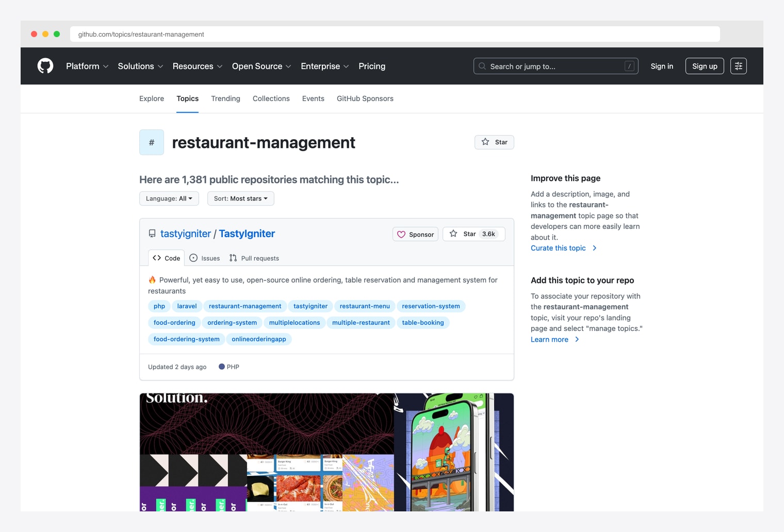Expand the Resources menu
Image resolution: width=784 pixels, height=532 pixels.
click(198, 66)
